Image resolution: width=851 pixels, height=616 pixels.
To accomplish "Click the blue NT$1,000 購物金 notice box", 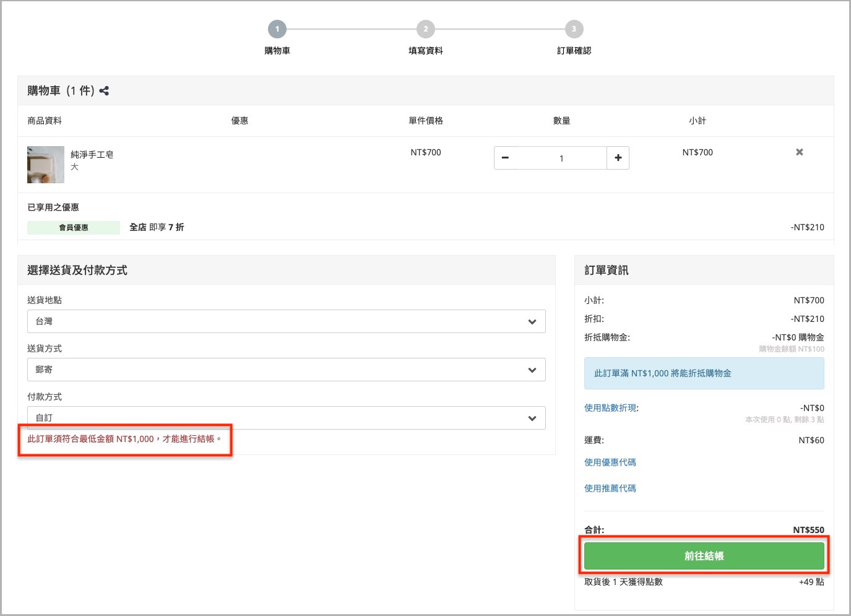I will [x=704, y=373].
